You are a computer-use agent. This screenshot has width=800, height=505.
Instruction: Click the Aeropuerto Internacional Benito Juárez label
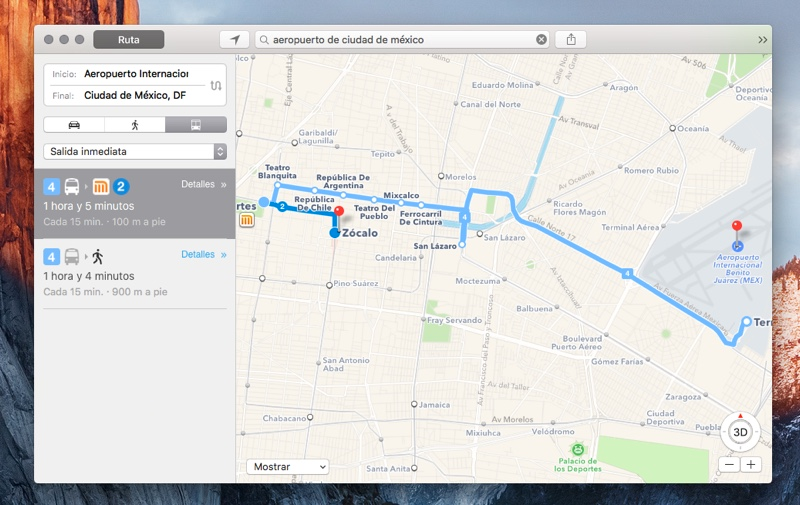tap(738, 269)
